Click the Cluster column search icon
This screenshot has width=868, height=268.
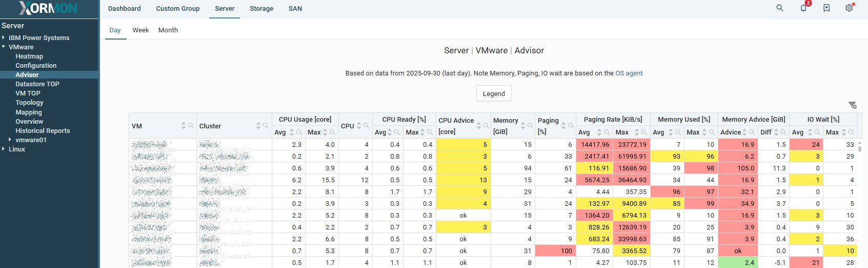266,126
